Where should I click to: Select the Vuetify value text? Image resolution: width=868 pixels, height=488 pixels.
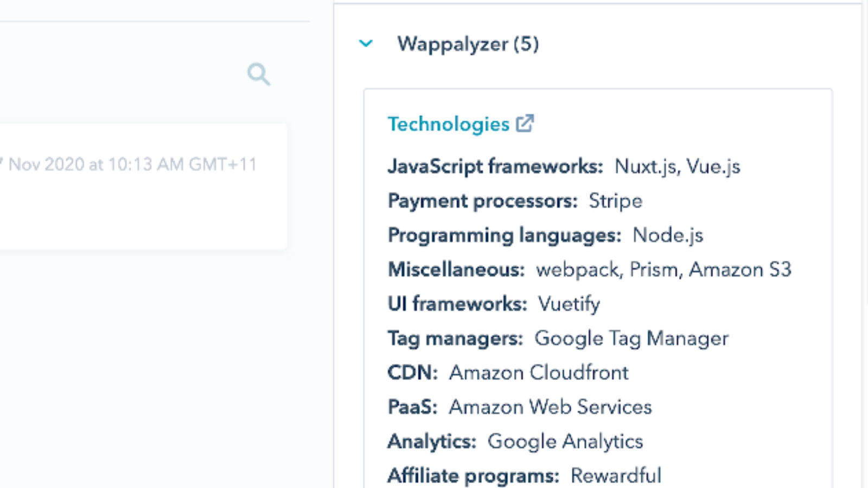click(x=569, y=304)
